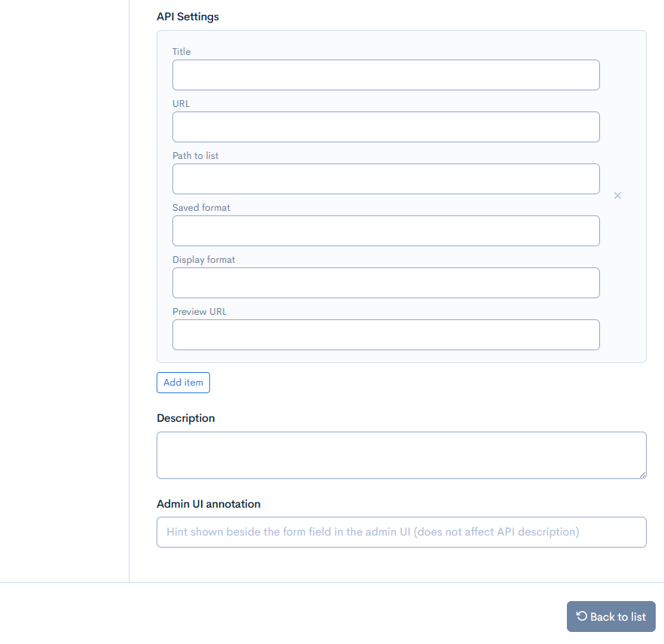Click the Display format label
The height and width of the screenshot is (644, 664).
(x=204, y=260)
